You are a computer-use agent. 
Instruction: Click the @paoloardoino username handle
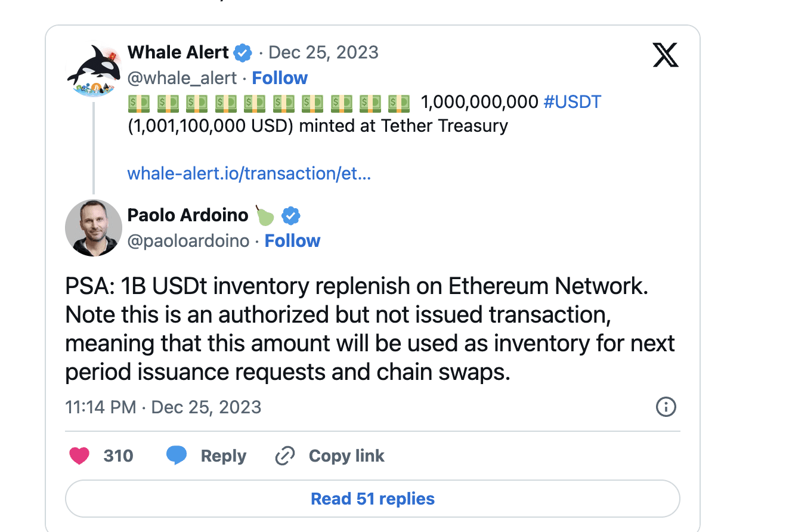click(x=188, y=240)
